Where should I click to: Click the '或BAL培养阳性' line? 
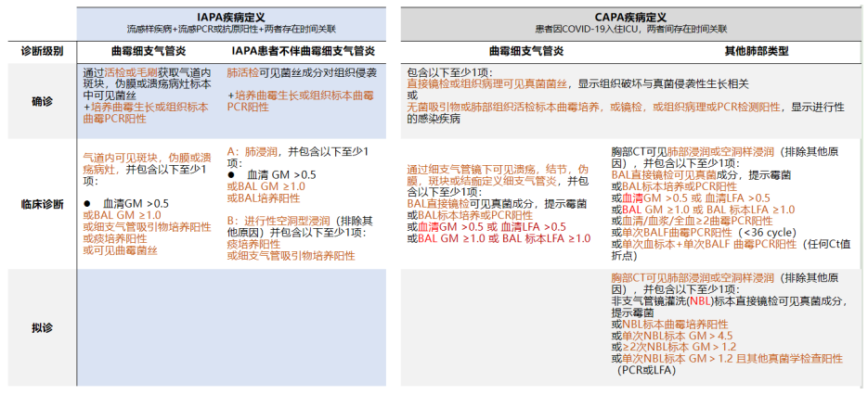tap(264, 198)
